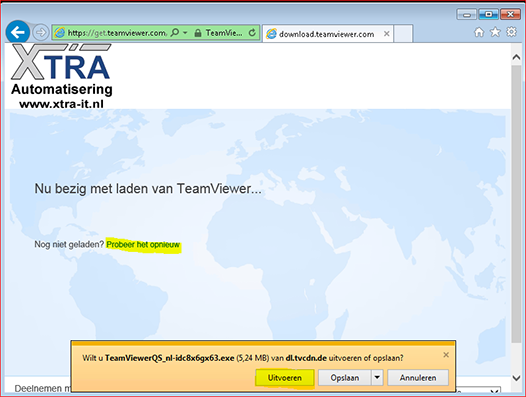The height and width of the screenshot is (397, 526).
Task: Go to the Home page icon
Action: click(x=479, y=32)
